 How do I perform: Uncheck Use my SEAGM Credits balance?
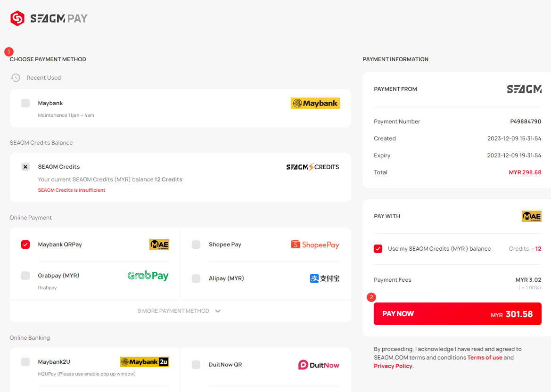[x=378, y=249]
